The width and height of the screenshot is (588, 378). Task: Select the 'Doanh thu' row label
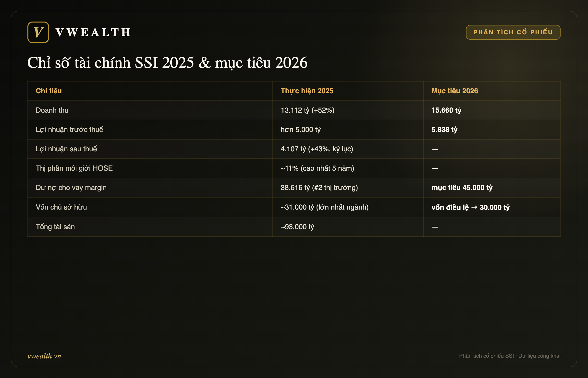52,110
